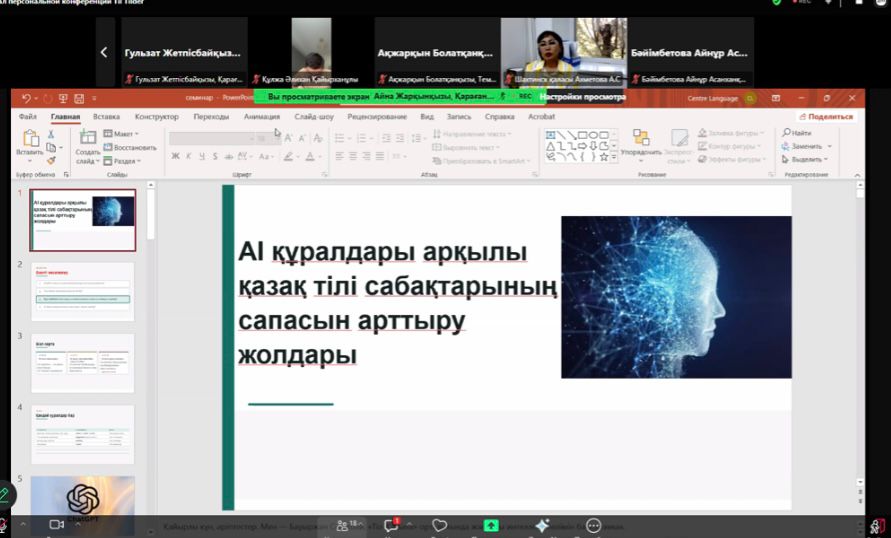Click the Восстановить reset button
The height and width of the screenshot is (538, 891).
130,147
